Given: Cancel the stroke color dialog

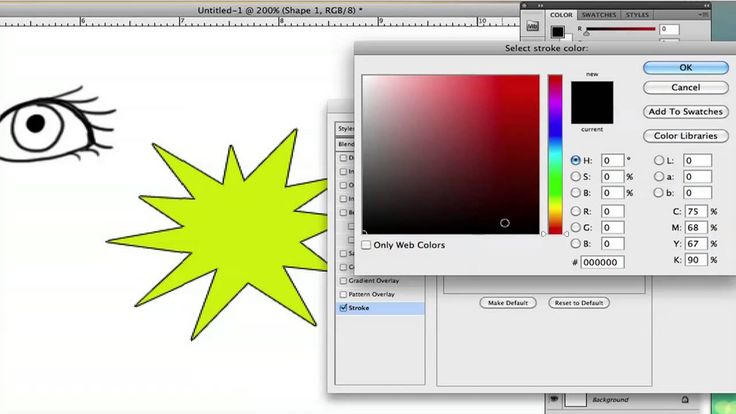Looking at the screenshot, I should click(x=686, y=87).
